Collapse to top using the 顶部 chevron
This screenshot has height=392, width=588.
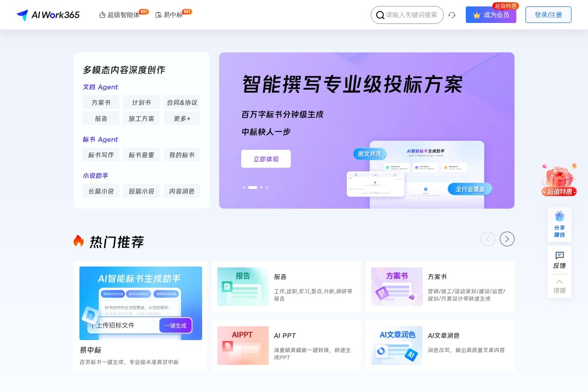559,283
